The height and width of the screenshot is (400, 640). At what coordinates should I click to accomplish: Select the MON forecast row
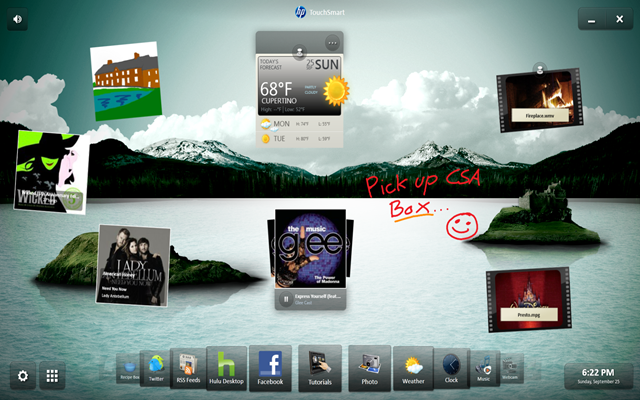click(300, 124)
